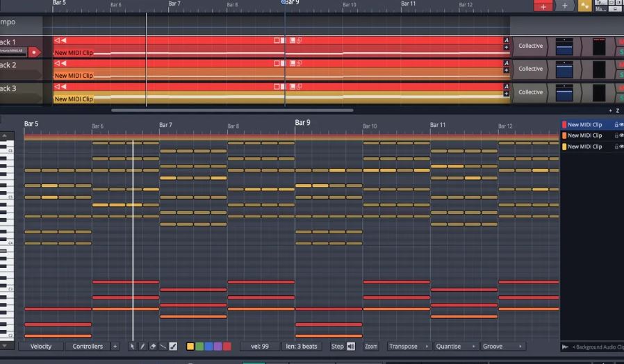
Task: Select the red New MIDI Clip in clip list
Action: (x=584, y=124)
